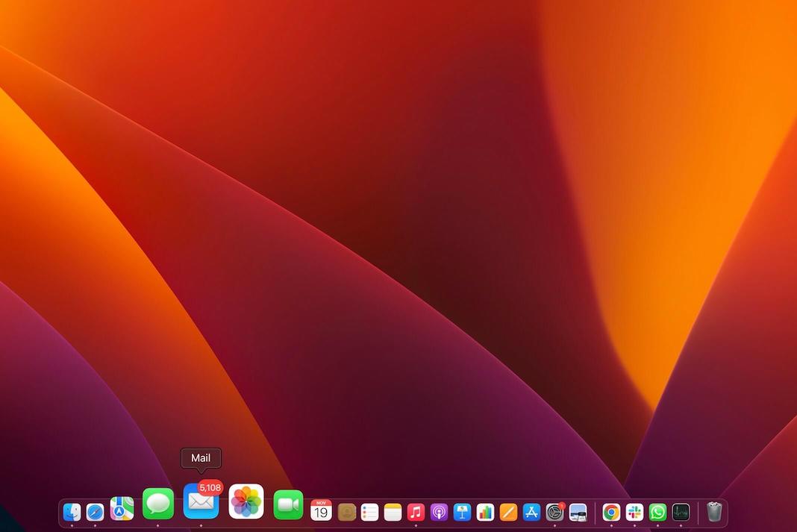Launch Reminders from the dock

[369, 512]
